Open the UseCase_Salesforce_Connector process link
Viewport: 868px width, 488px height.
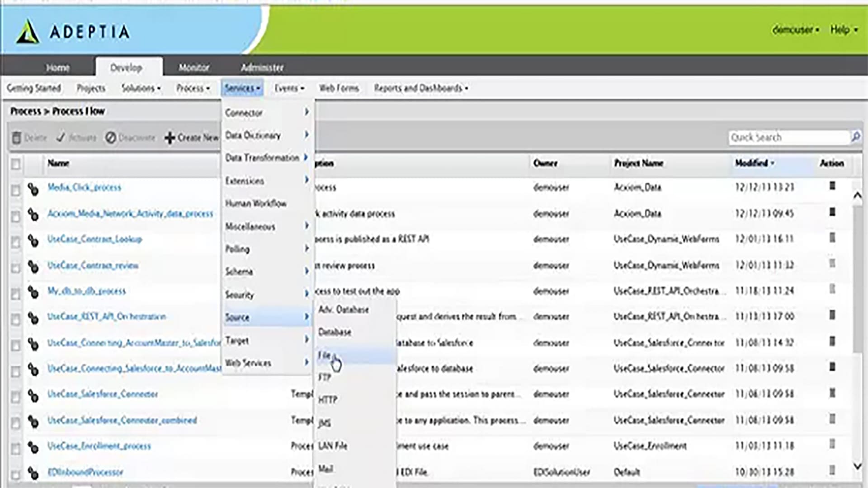click(x=103, y=394)
